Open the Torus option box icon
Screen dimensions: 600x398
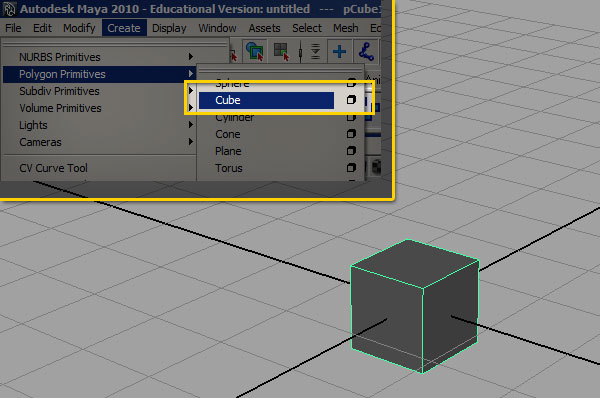click(x=351, y=168)
